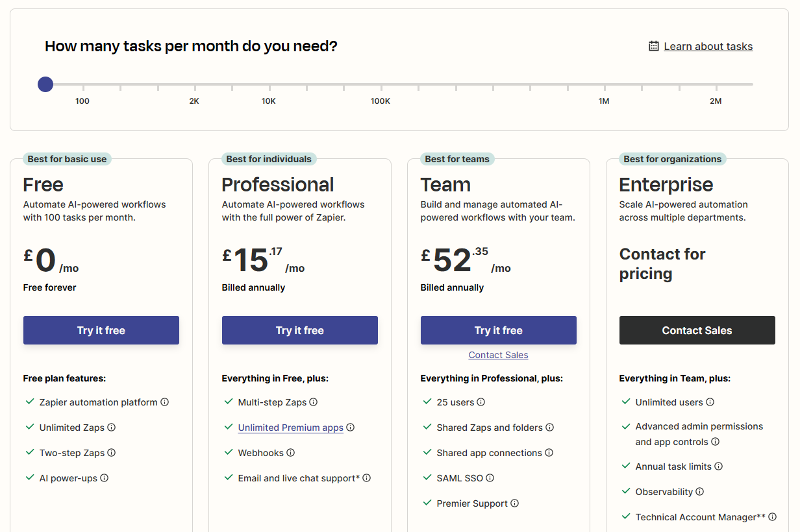Image resolution: width=800 pixels, height=532 pixels.
Task: Click the Webhooks feature text
Action: click(261, 453)
